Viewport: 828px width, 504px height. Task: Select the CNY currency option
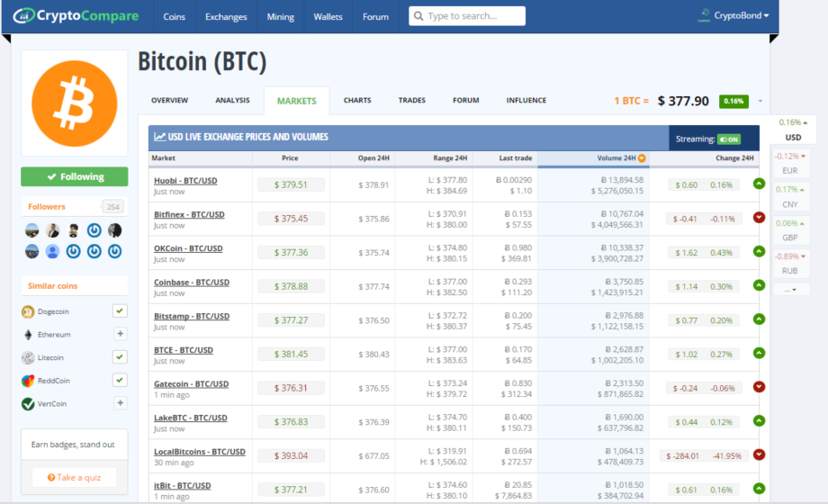[x=790, y=196]
